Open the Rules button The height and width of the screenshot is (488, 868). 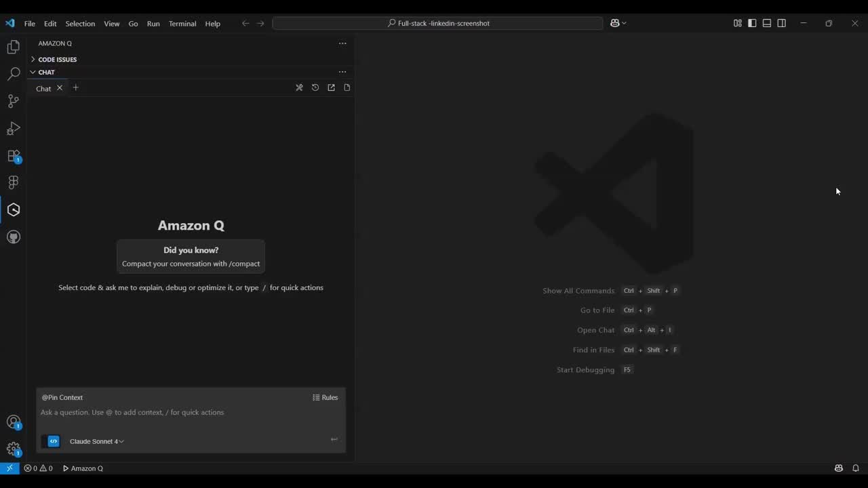click(325, 397)
